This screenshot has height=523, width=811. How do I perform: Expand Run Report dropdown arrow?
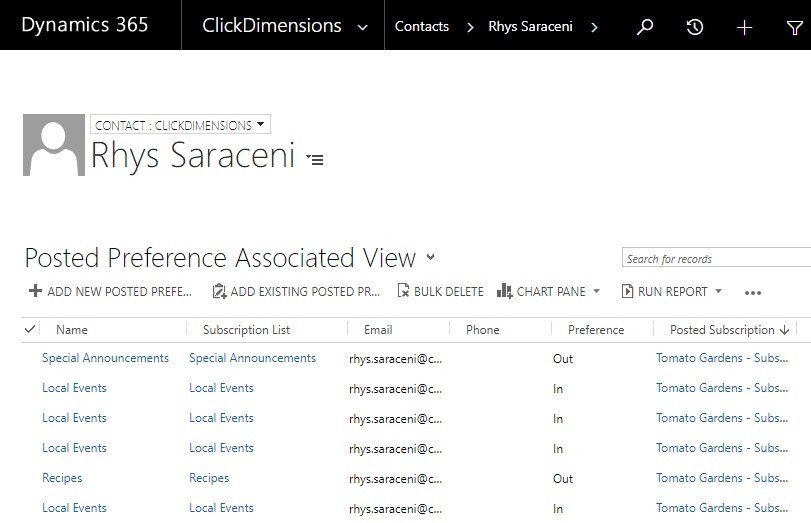point(718,291)
